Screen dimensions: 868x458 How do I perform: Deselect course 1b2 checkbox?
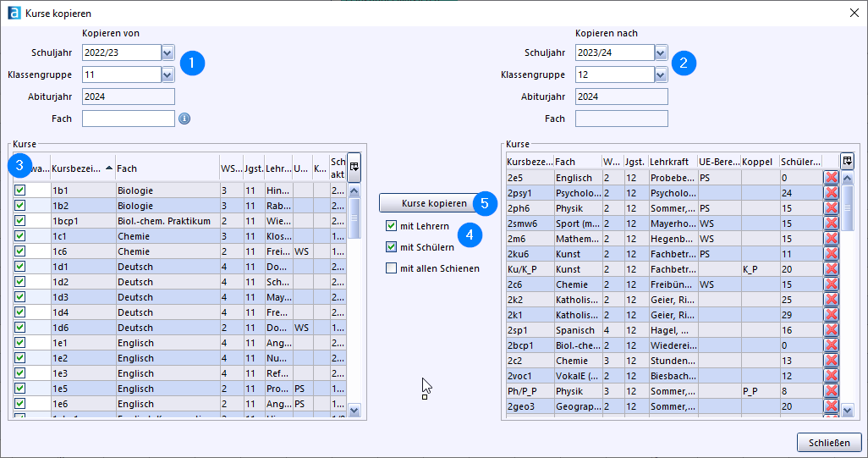[20, 206]
